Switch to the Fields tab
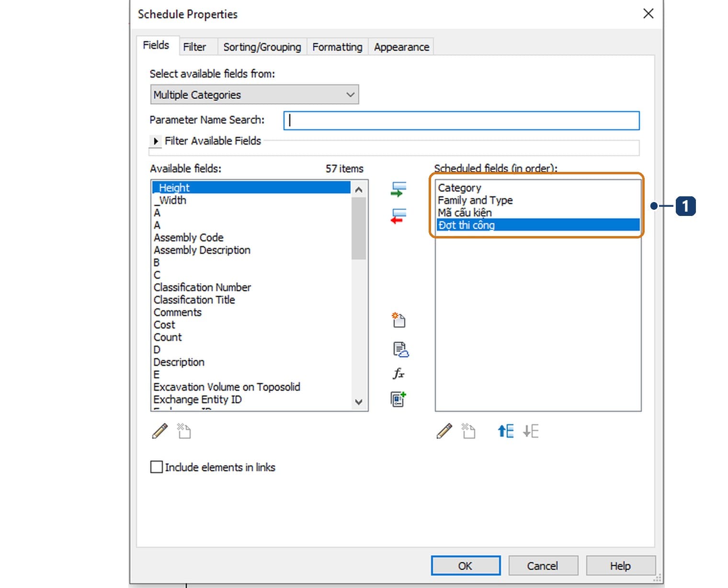The height and width of the screenshot is (588, 728). pyautogui.click(x=156, y=45)
